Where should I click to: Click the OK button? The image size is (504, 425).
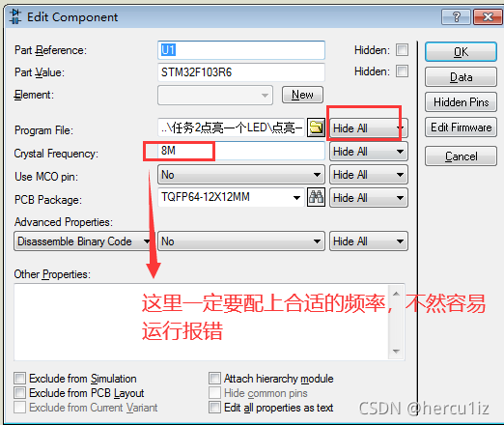pyautogui.click(x=461, y=52)
